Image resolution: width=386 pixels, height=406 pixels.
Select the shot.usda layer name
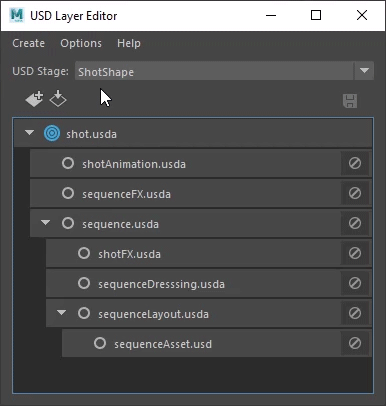click(x=91, y=134)
